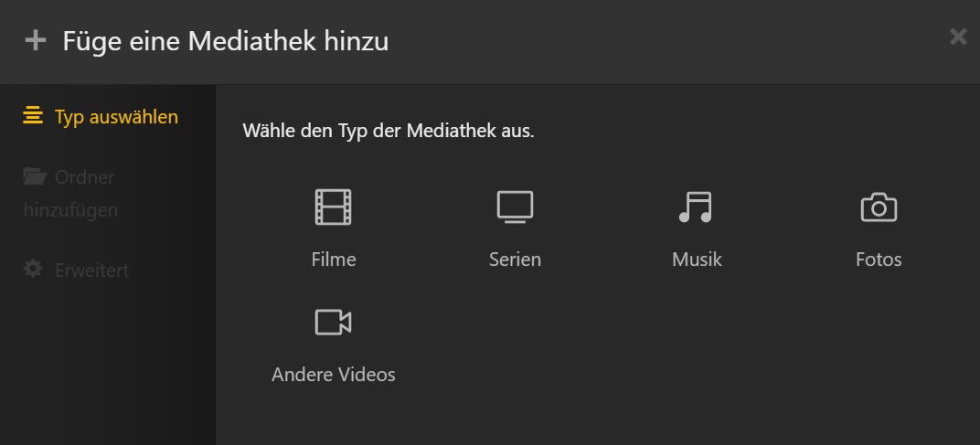Click the Filme label
This screenshot has width=980, height=445.
click(334, 260)
